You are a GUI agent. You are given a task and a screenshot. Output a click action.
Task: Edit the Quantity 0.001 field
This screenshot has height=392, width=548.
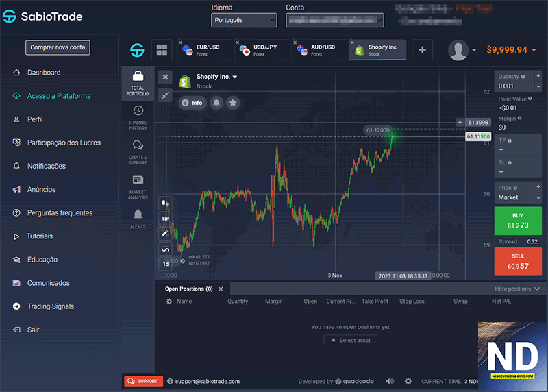pos(514,81)
